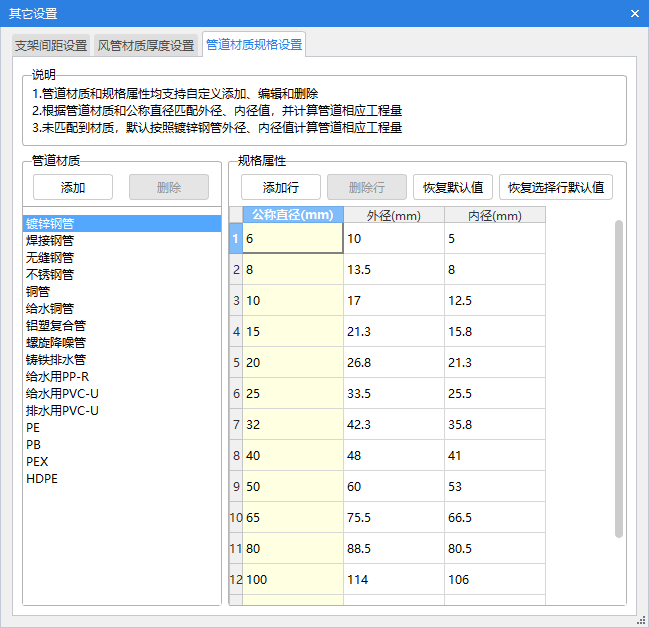Click the vertical scrollbar of the spec table
Screen dimensions: 649x628
tap(618, 380)
